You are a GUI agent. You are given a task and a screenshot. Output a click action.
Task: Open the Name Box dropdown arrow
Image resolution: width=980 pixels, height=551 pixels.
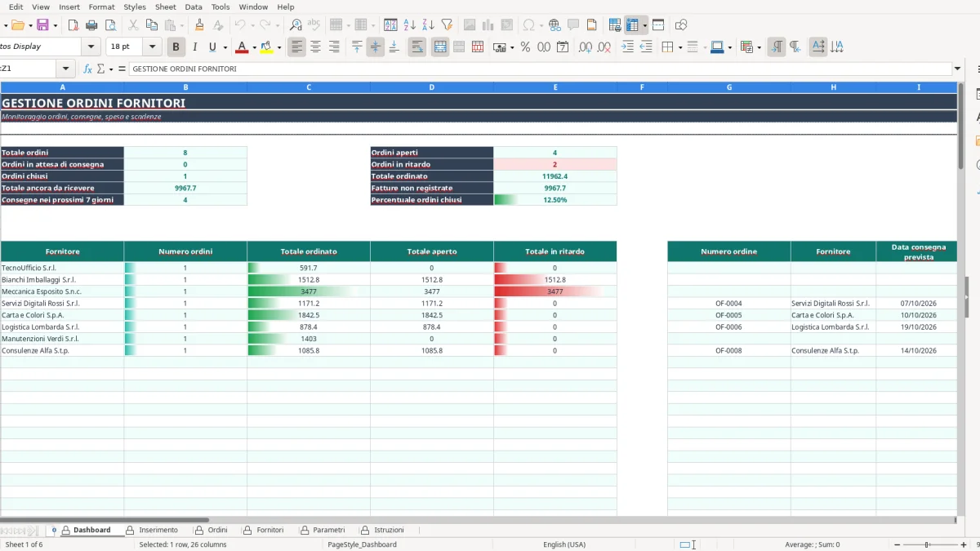pyautogui.click(x=66, y=69)
